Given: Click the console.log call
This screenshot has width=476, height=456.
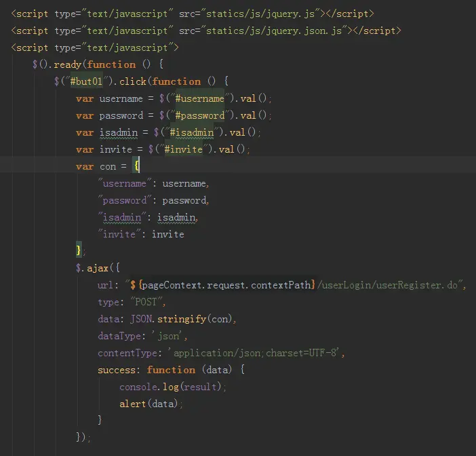Looking at the screenshot, I should pyautogui.click(x=149, y=387).
